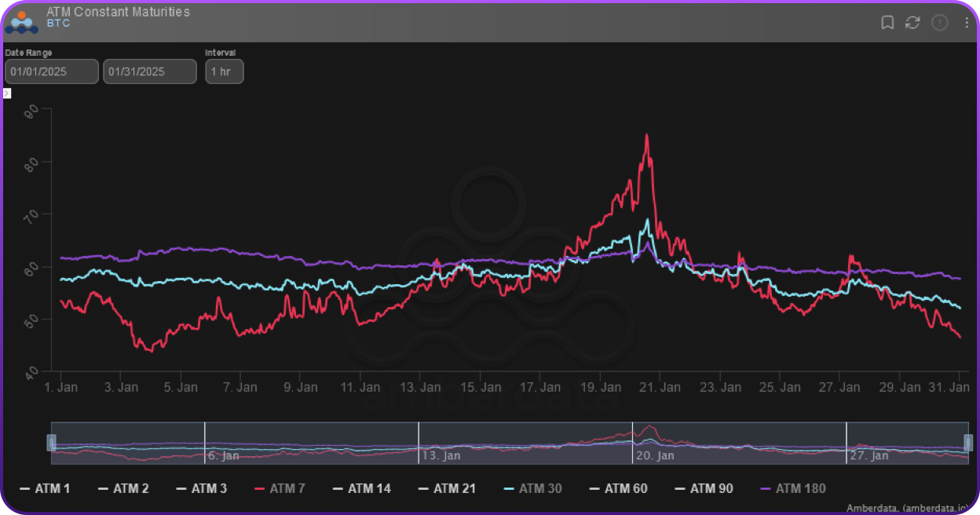This screenshot has width=980, height=515.
Task: Click the bookmark icon in header
Action: [887, 23]
